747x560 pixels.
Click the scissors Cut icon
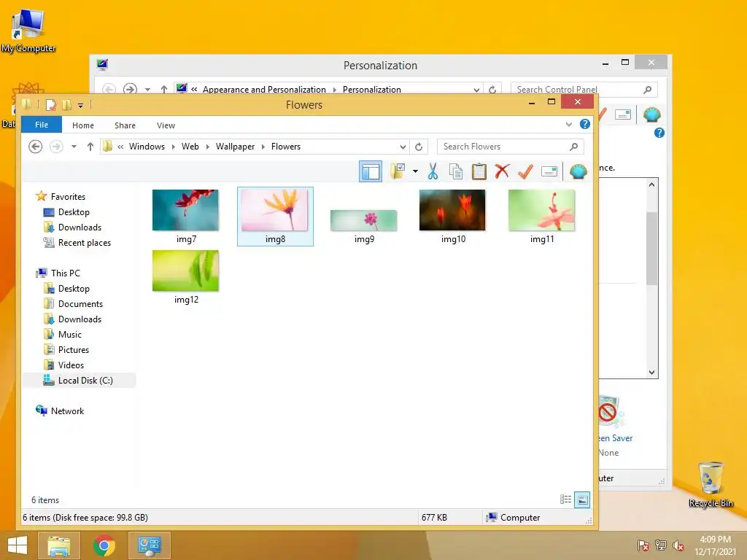click(x=433, y=171)
